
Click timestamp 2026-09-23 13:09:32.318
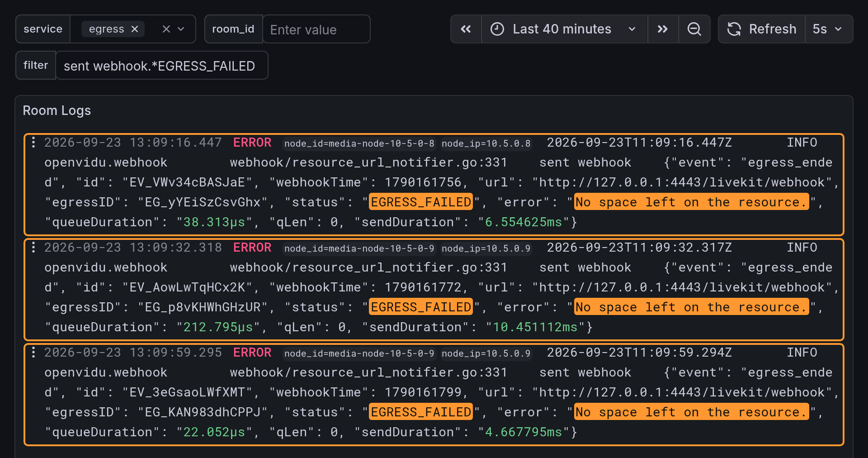click(x=133, y=248)
